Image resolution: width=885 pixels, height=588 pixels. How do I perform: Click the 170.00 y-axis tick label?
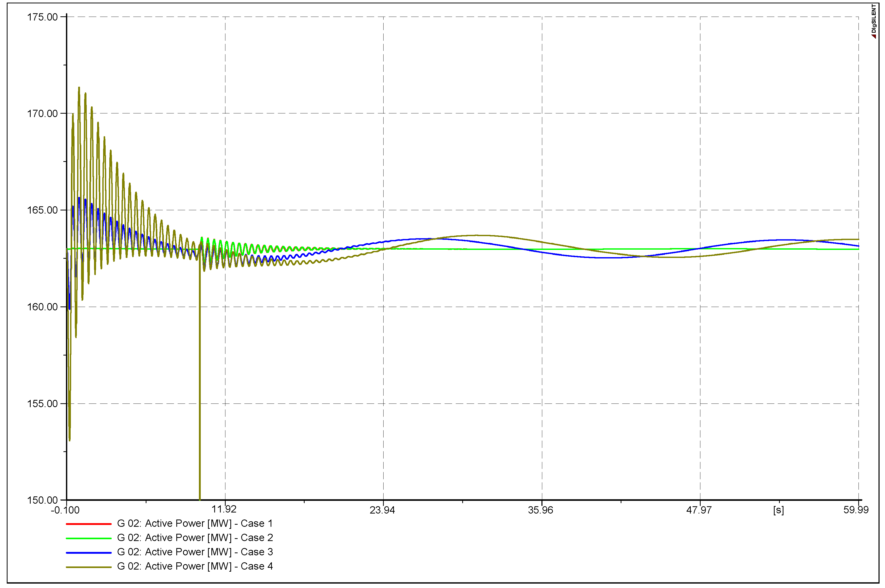[x=42, y=113]
